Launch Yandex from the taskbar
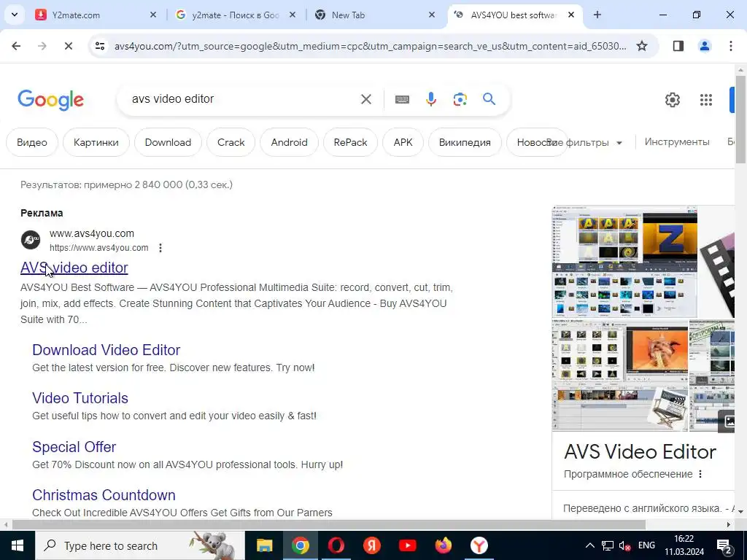This screenshot has height=560, width=747. coord(371,545)
